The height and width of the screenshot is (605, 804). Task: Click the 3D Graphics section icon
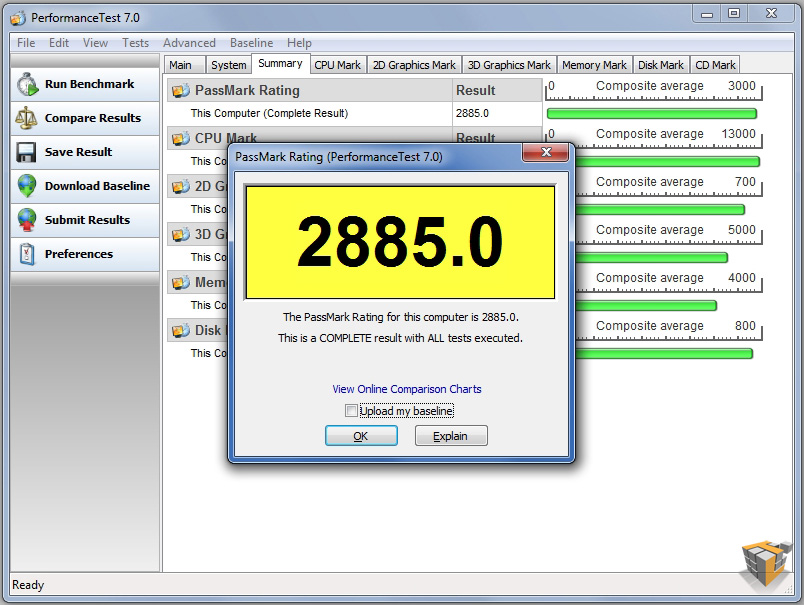(x=180, y=235)
